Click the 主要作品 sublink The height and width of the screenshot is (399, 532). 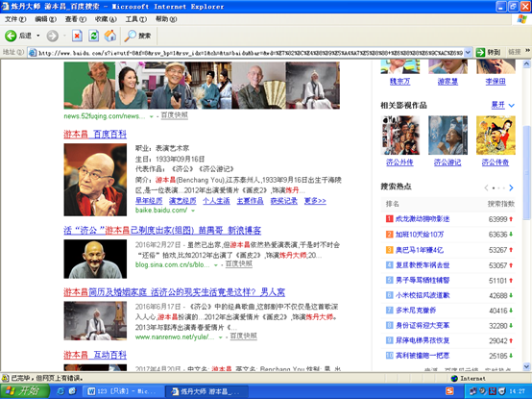coord(250,201)
